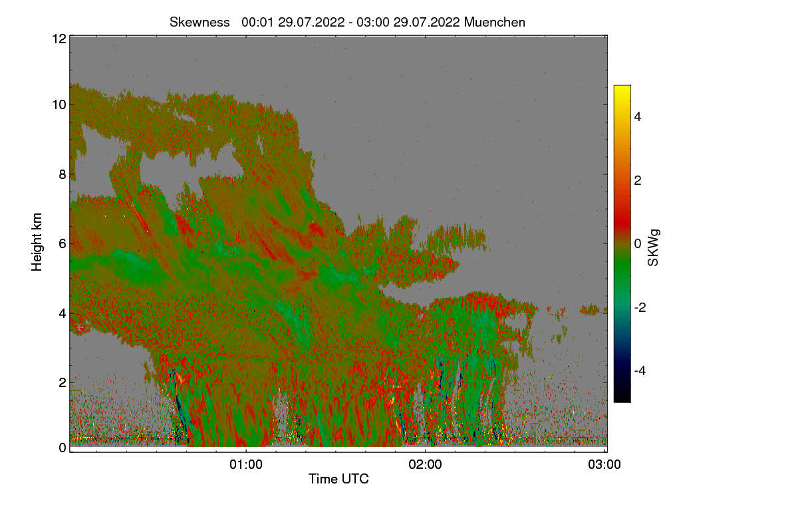The height and width of the screenshot is (532, 798).
Task: Click the height axis tick label 0
Action: [x=63, y=448]
